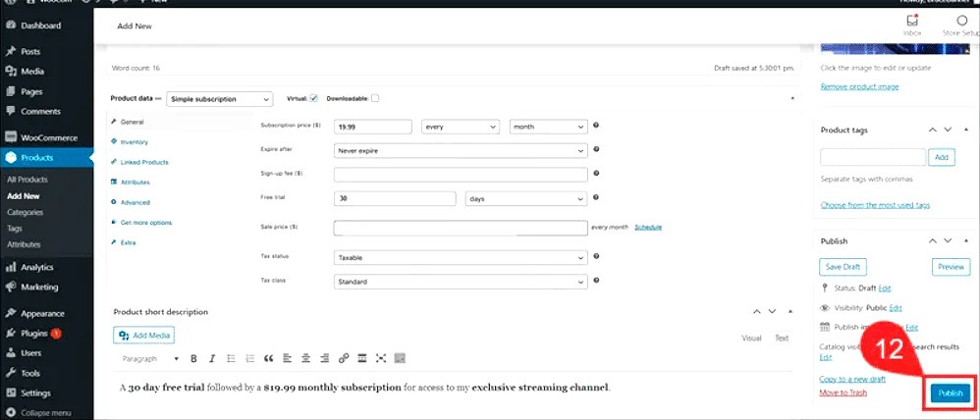Open the Inbox icon in the header

coord(912,26)
